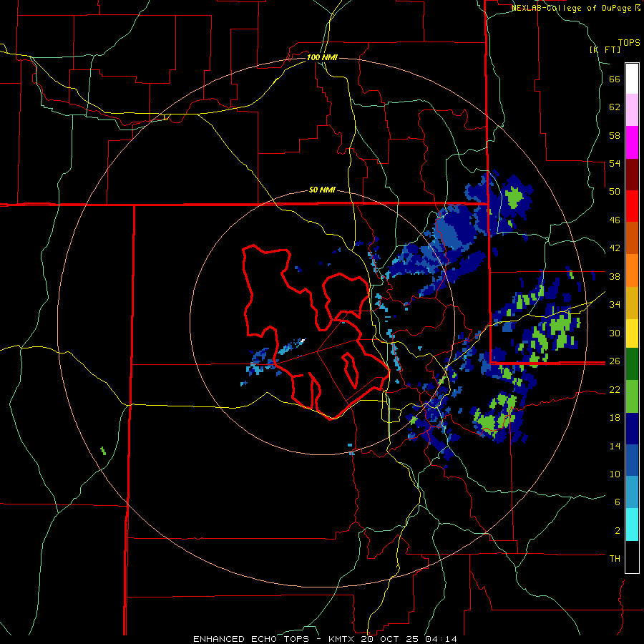Click the TOPS legend title
Viewport: 644px width, 644px height.
tap(629, 43)
